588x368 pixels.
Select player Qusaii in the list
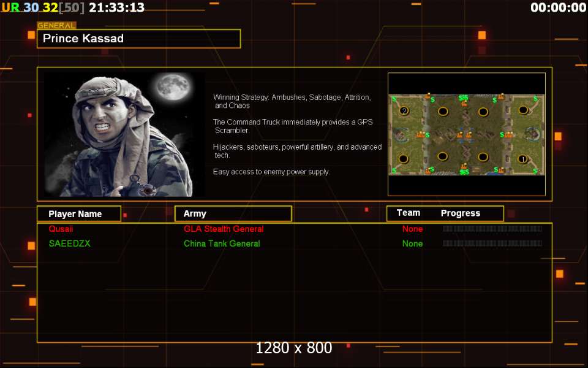[x=61, y=229]
